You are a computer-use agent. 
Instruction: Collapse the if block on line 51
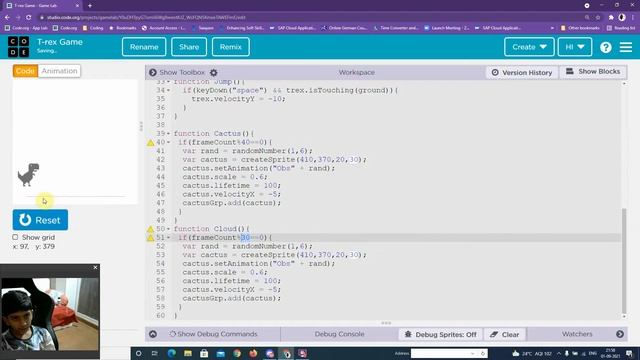[168, 238]
